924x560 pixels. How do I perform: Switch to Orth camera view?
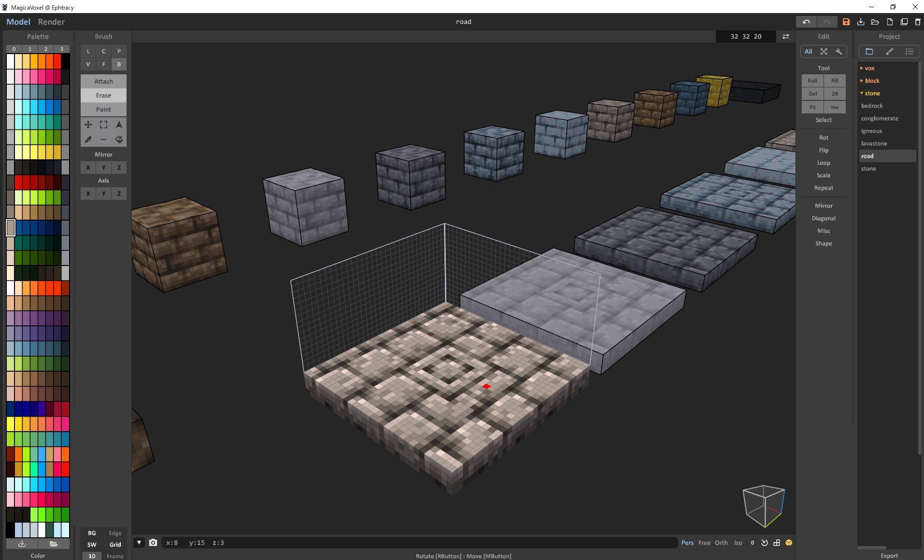721,543
